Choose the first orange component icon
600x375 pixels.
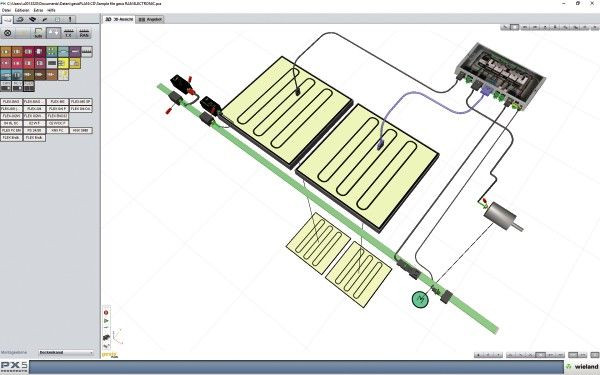tap(6, 51)
